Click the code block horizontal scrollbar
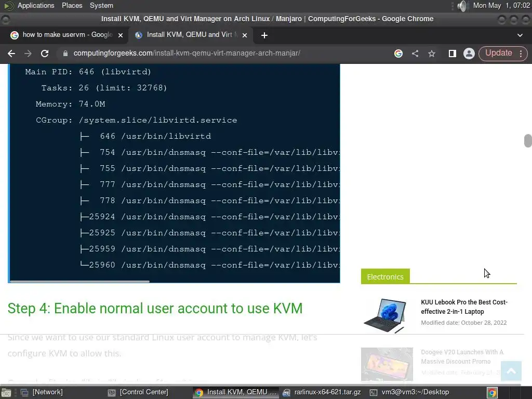The image size is (532, 399). pos(79,281)
